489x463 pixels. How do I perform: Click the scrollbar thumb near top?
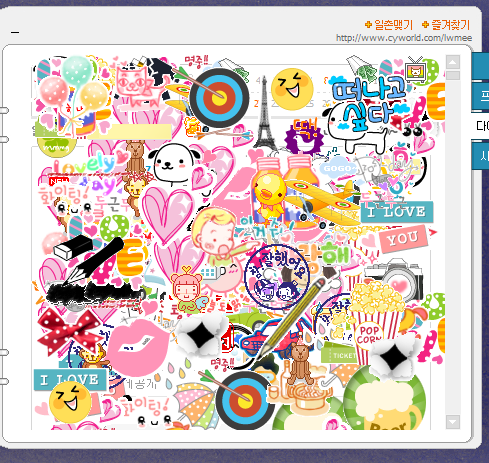[x=453, y=75]
